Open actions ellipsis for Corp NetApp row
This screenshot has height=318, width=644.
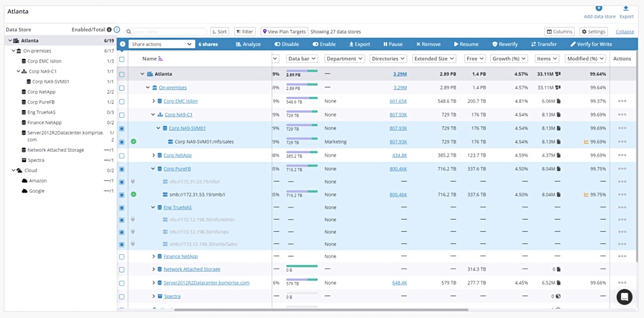pyautogui.click(x=622, y=155)
